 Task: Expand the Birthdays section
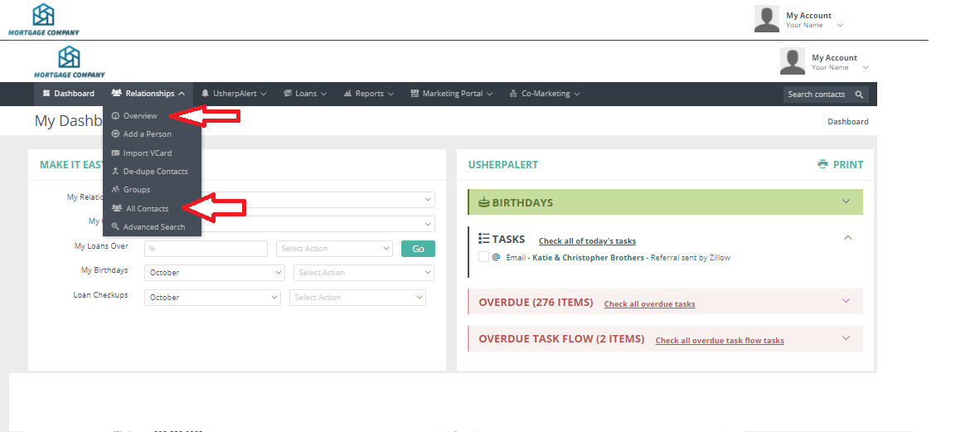pos(846,201)
